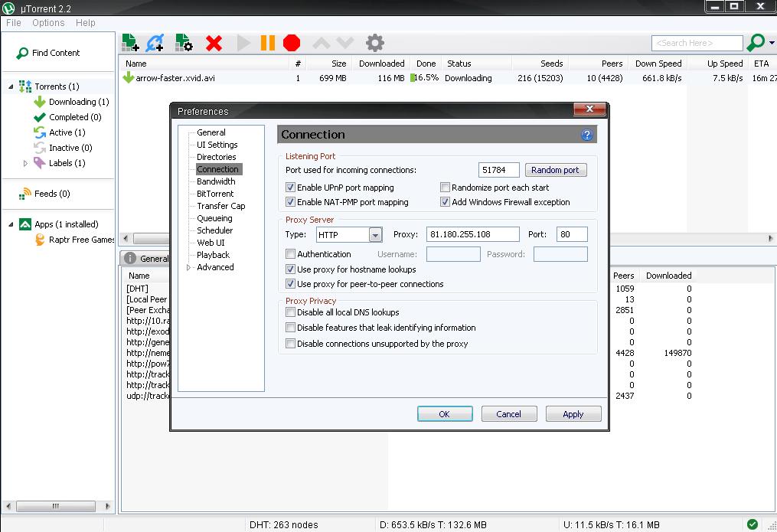Collapse the Apps tree node
The height and width of the screenshot is (532, 777).
click(x=11, y=224)
